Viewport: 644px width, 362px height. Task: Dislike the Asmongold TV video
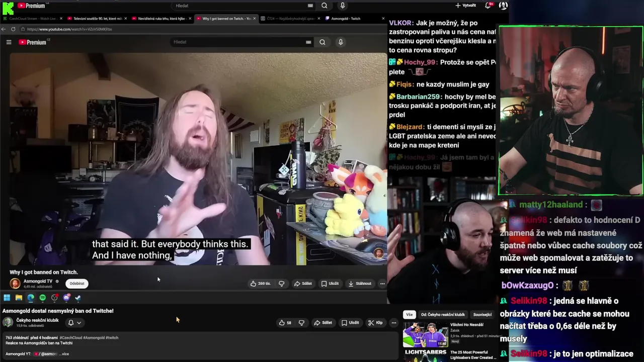[282, 284]
